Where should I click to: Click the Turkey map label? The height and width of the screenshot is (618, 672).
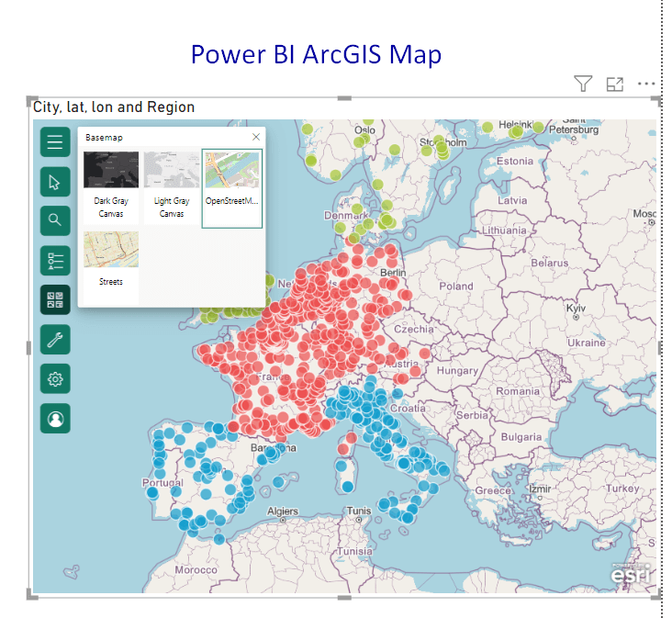point(622,489)
